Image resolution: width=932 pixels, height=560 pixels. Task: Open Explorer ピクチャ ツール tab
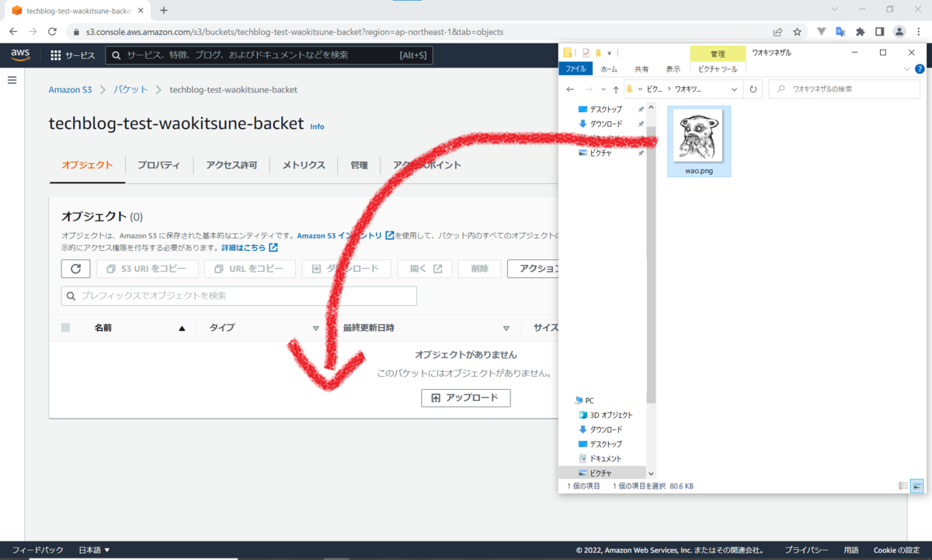click(718, 69)
